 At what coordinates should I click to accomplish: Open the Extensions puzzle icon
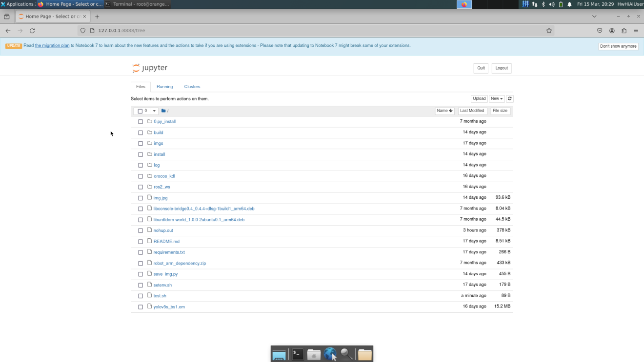click(x=624, y=30)
